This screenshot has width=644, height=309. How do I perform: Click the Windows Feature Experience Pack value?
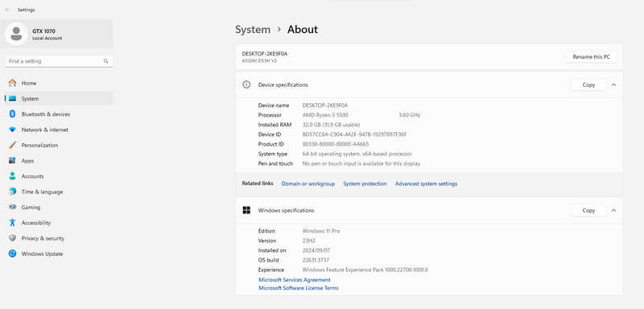pyautogui.click(x=365, y=270)
